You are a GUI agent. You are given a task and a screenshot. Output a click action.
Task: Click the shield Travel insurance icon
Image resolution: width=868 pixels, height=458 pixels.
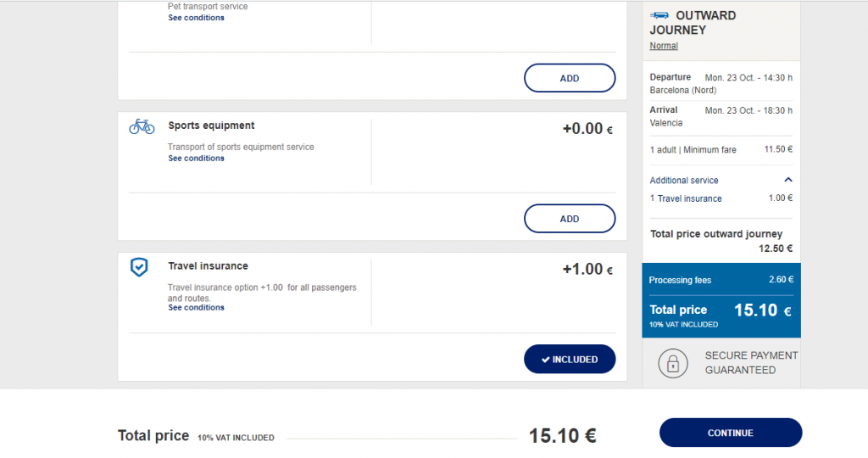[139, 267]
